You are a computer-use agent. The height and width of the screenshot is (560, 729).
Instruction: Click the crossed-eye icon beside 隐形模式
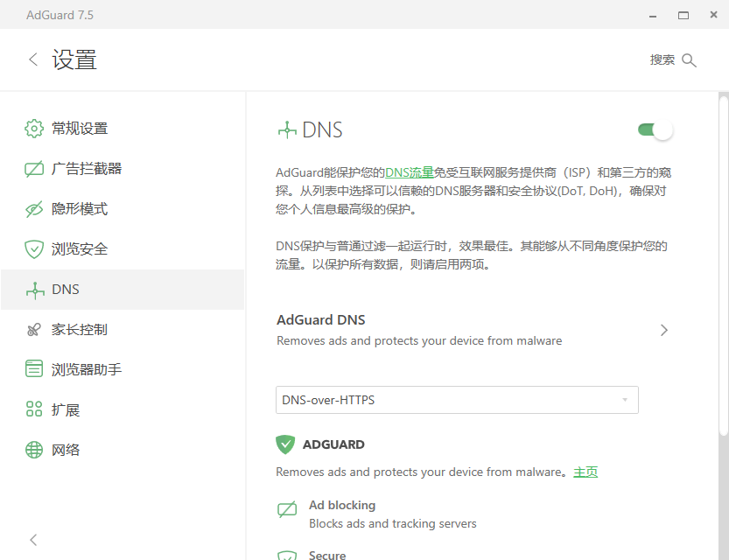point(34,209)
